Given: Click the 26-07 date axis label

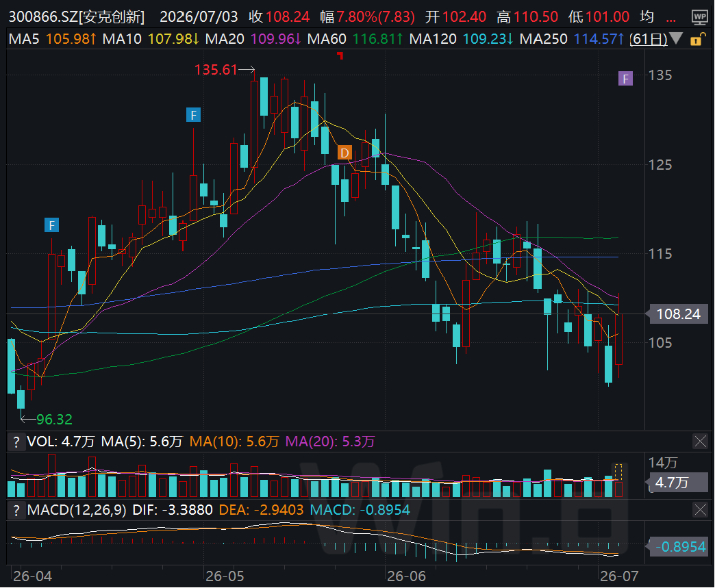Looking at the screenshot, I should [x=619, y=576].
